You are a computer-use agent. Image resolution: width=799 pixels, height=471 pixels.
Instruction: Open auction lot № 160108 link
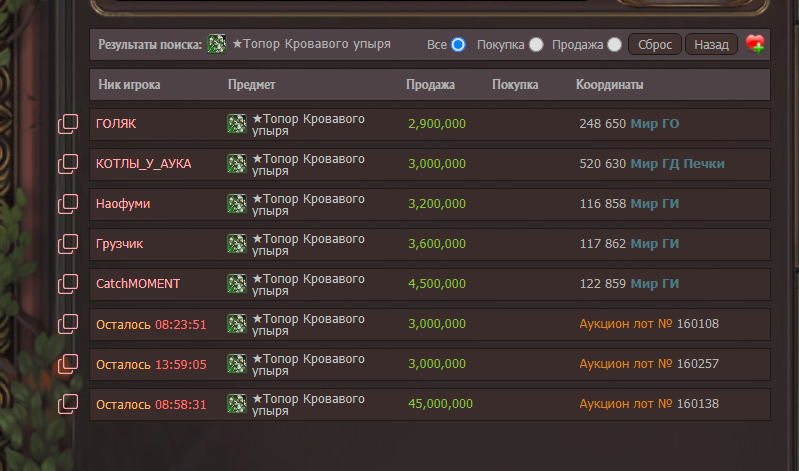[649, 324]
